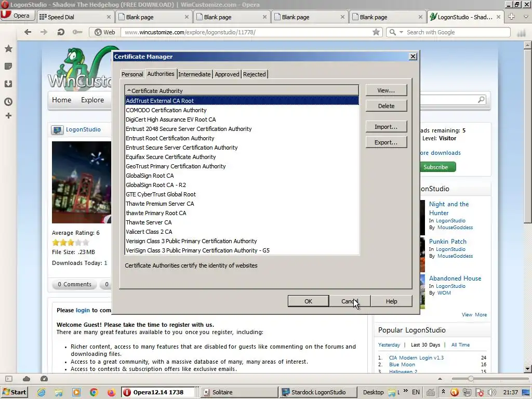Click the new tab plus button
Image resolution: width=532 pixels, height=399 pixels.
tap(511, 17)
